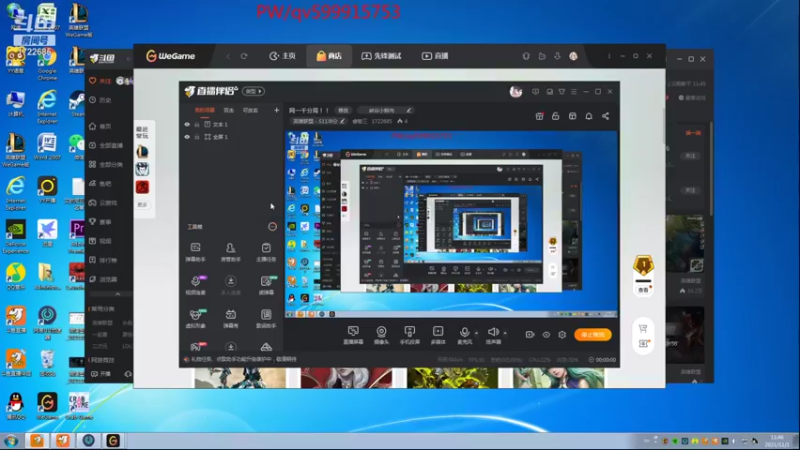Toggle the lock on the text 1 layer
This screenshot has width=800, height=450.
tap(197, 124)
